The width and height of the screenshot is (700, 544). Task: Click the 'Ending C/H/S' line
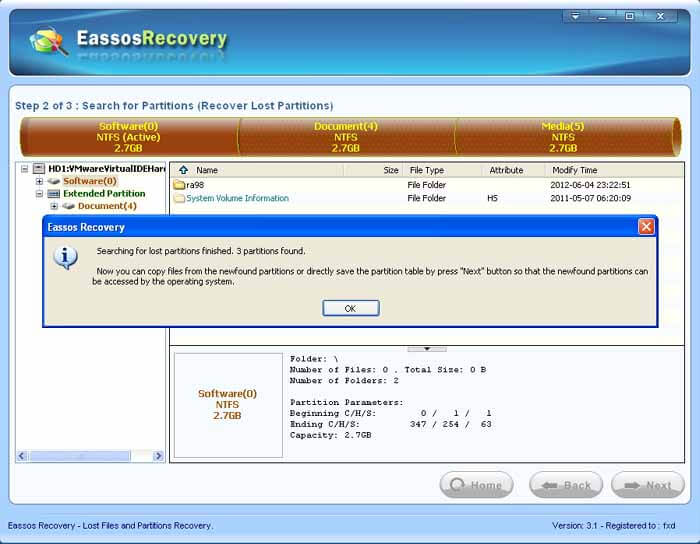391,424
